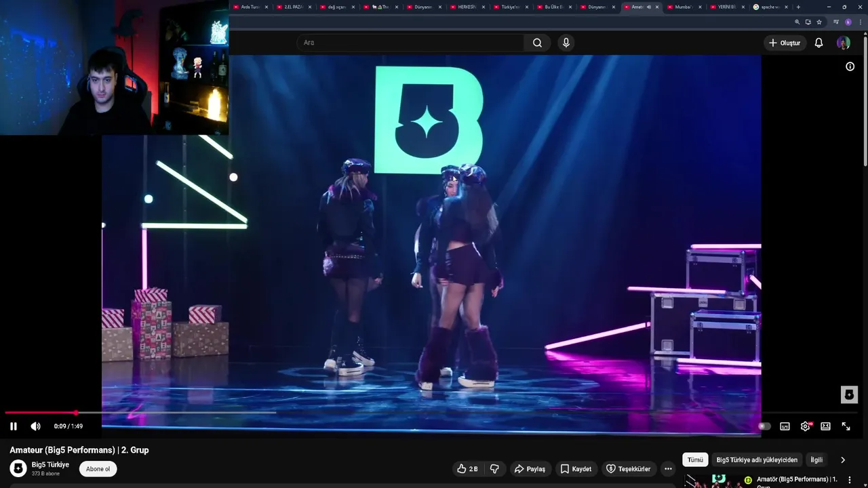Open the browser profile avatar
The height and width of the screenshot is (488, 868).
(x=848, y=22)
